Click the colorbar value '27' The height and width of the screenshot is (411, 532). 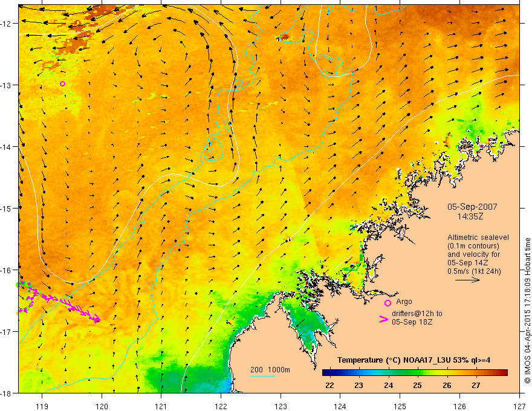point(476,385)
